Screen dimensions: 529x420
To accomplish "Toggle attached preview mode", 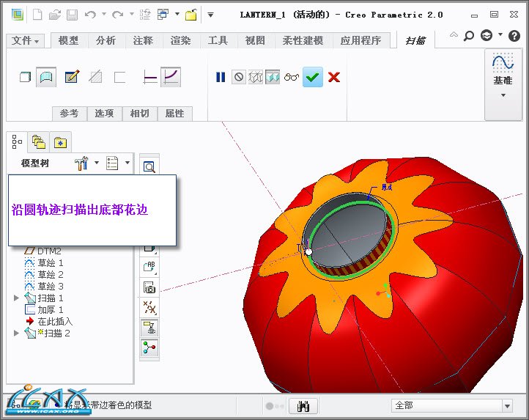I will 273,77.
